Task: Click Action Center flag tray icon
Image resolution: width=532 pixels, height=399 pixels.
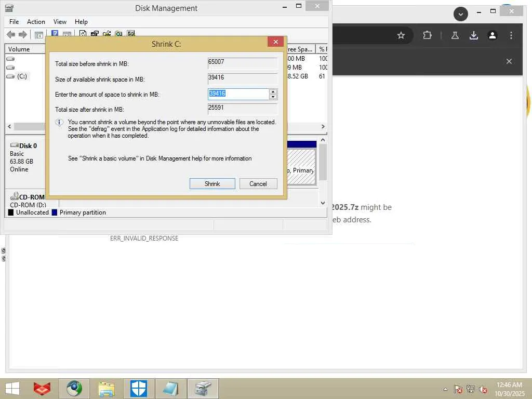Action: pos(458,389)
